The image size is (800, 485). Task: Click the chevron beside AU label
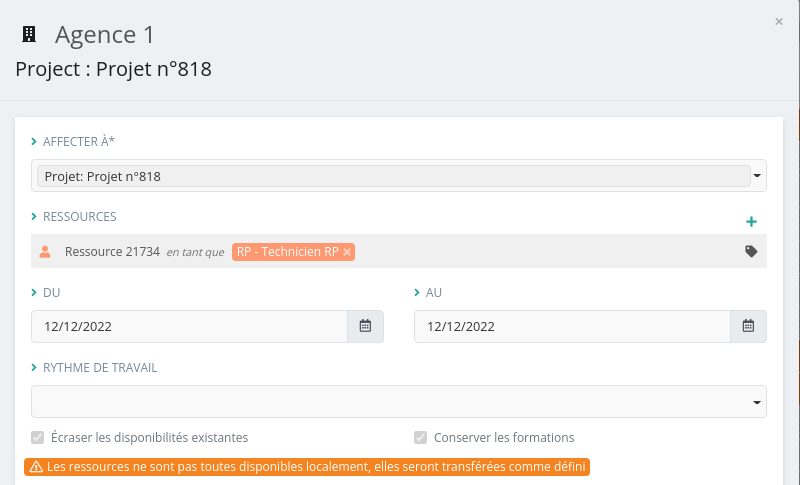pyautogui.click(x=417, y=292)
